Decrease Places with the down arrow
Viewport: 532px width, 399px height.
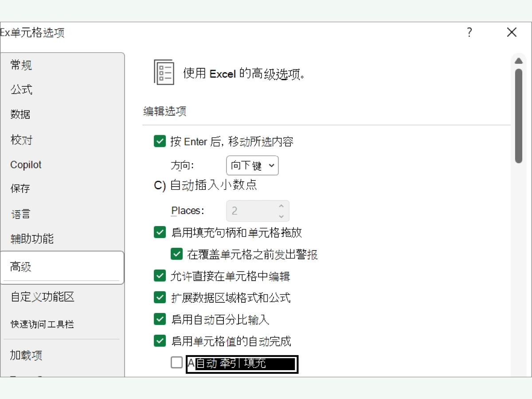(281, 216)
